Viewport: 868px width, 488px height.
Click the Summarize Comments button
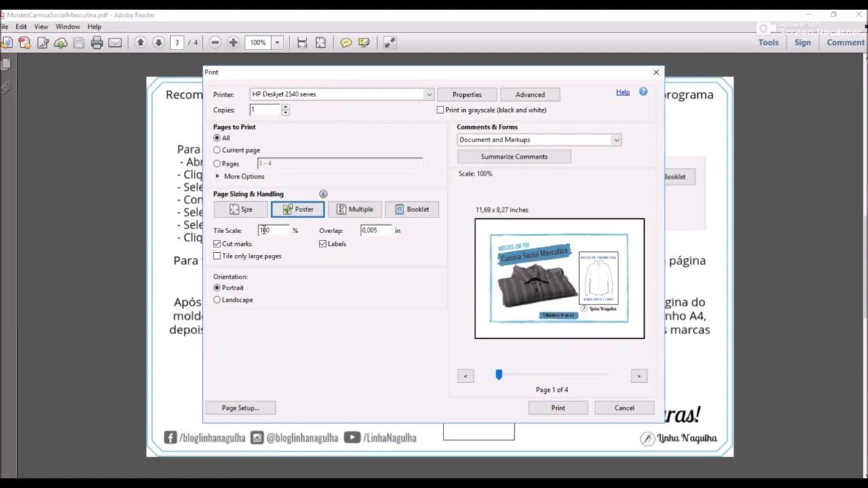514,157
